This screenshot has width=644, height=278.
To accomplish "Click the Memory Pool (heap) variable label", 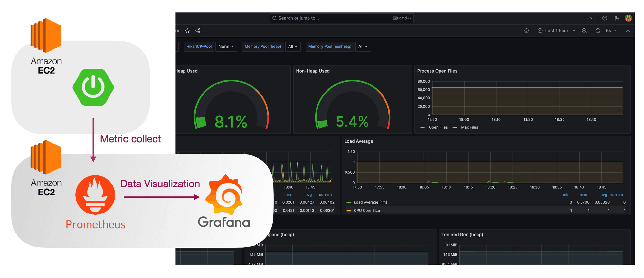I will coord(263,46).
